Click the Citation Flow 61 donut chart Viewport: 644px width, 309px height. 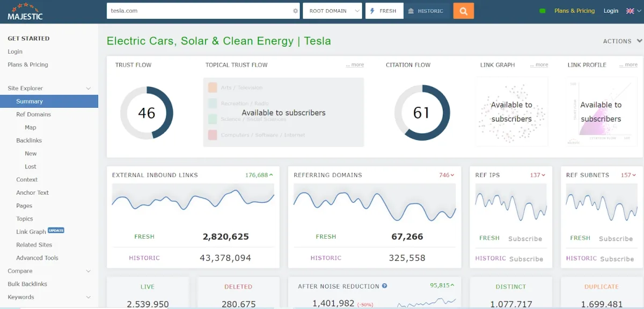[422, 113]
